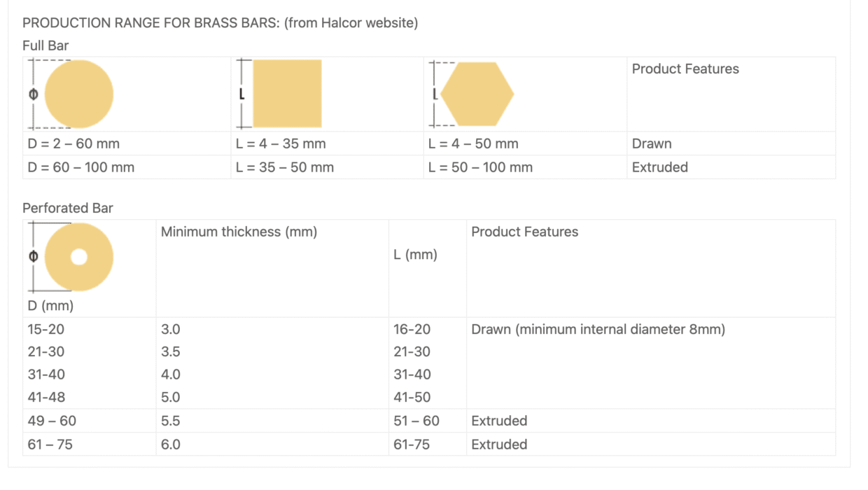The height and width of the screenshot is (490, 868).
Task: Select the "L = 35 – 50 mm" cell
Action: click(x=285, y=167)
